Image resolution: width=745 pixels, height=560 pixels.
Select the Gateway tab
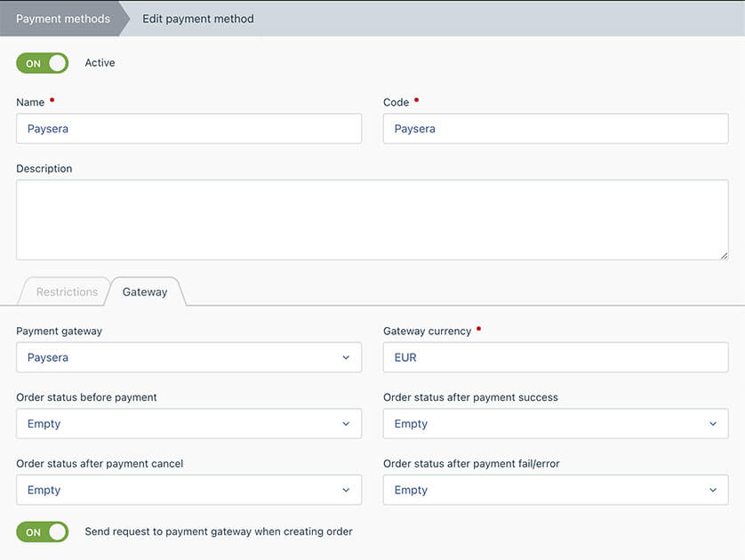[145, 292]
